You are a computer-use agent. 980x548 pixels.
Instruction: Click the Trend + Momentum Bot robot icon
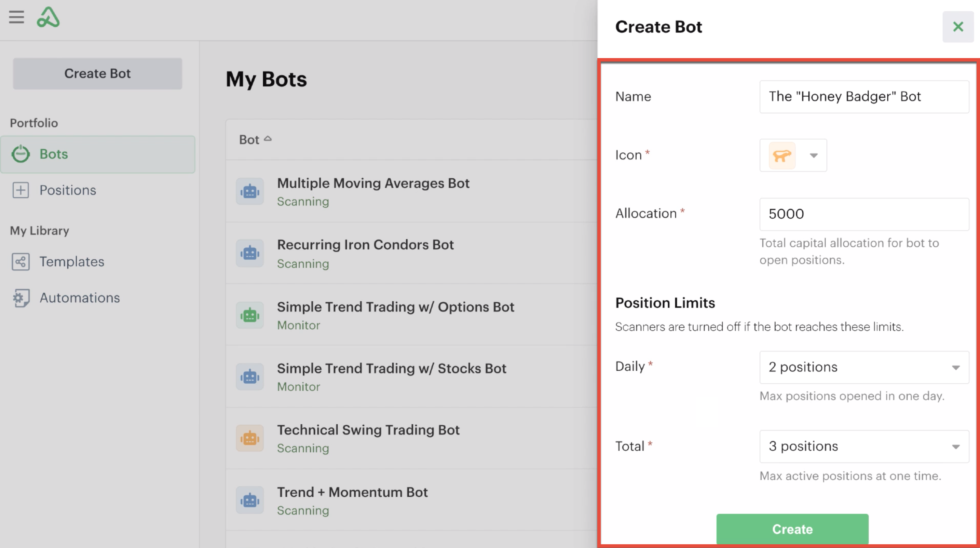(250, 500)
